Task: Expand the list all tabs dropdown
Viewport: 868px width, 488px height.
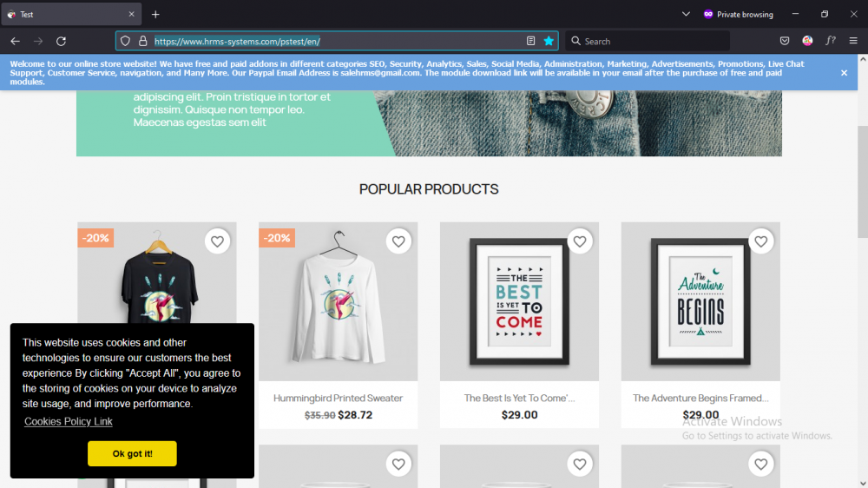Action: [686, 15]
